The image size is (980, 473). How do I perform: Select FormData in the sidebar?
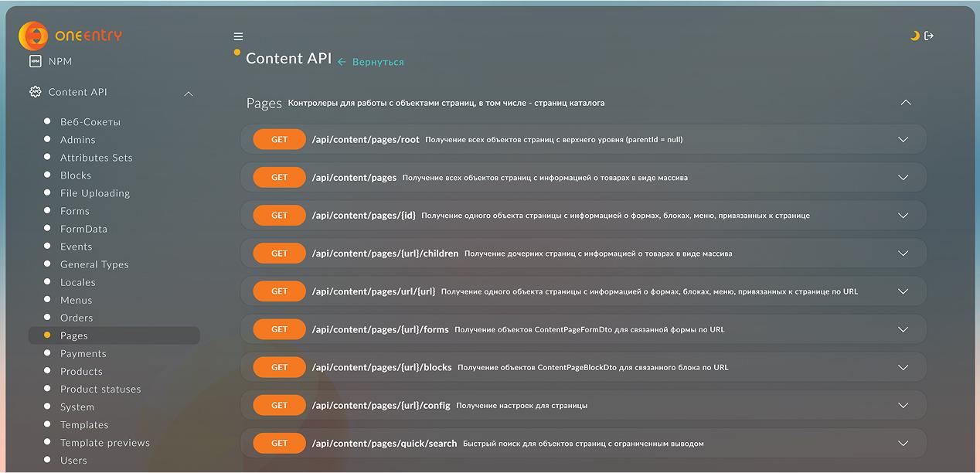[83, 229]
